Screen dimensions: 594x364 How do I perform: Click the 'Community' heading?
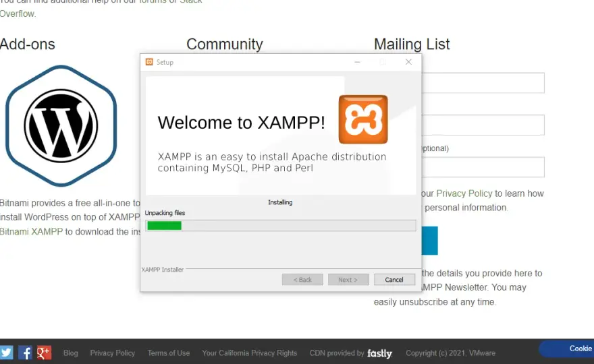tap(225, 44)
